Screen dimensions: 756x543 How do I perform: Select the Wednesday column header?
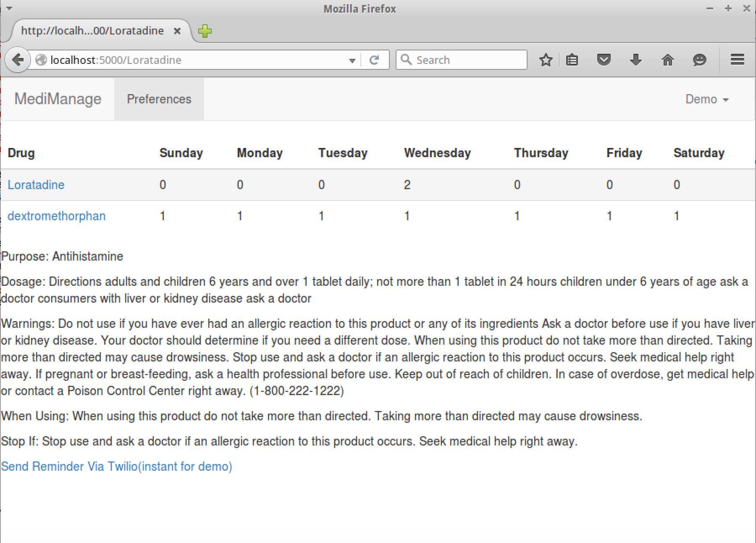coord(437,153)
